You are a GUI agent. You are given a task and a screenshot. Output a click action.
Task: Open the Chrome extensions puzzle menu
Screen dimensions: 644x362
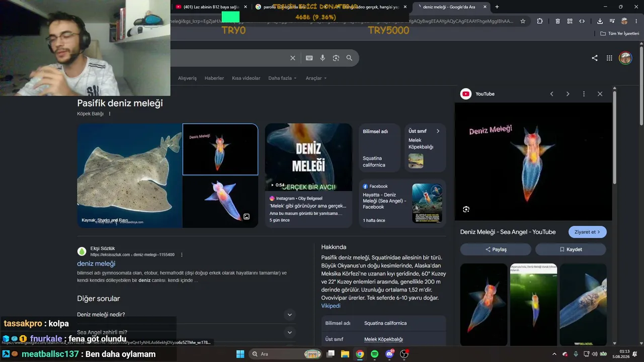540,21
